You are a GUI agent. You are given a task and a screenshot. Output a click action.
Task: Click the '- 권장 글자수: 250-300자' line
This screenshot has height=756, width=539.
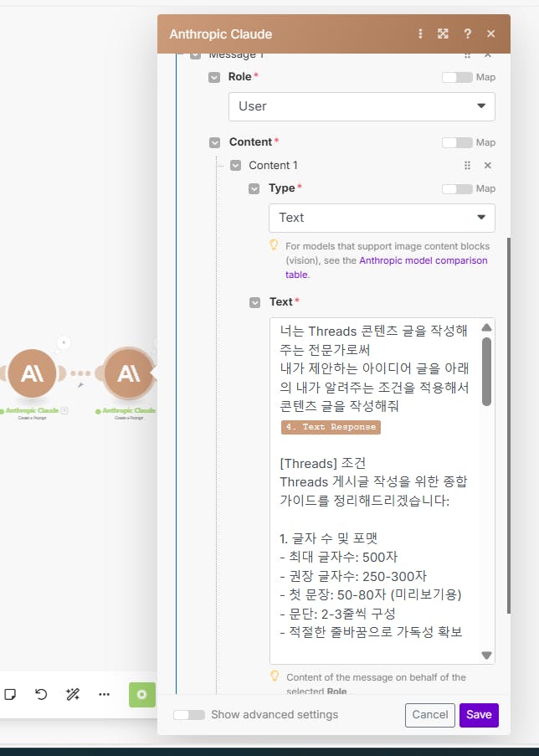353,576
